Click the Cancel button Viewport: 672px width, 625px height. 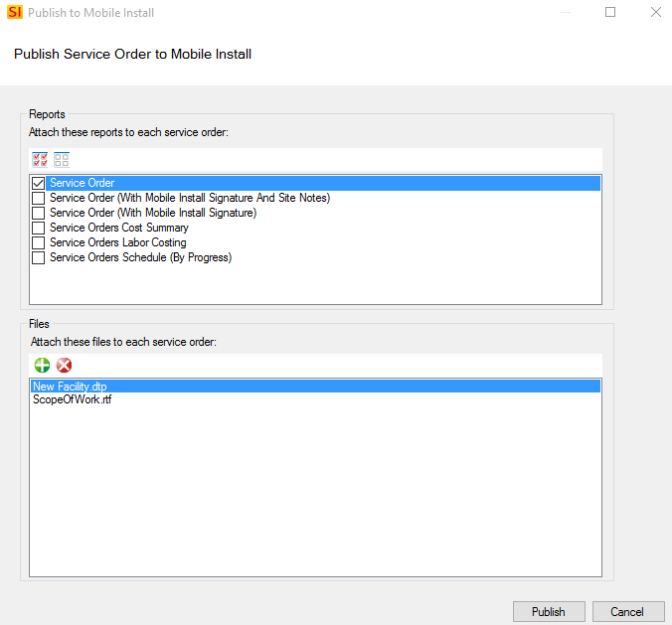[x=627, y=612]
